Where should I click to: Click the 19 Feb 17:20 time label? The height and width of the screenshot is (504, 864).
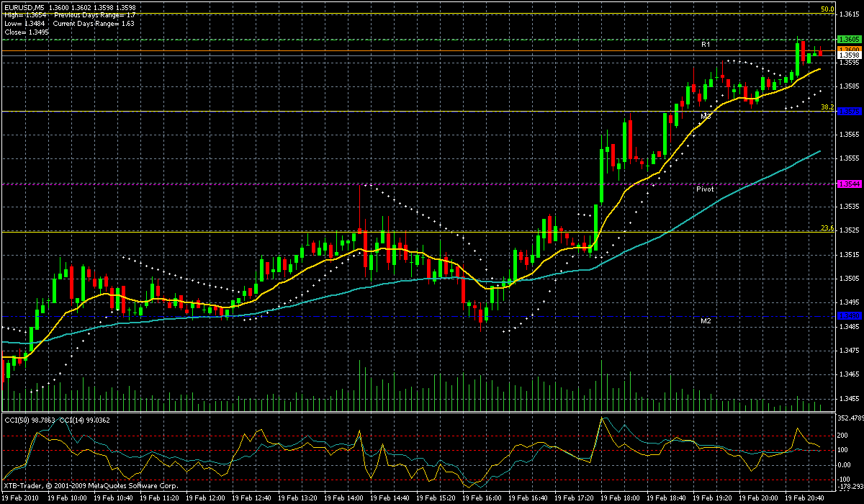575,498
